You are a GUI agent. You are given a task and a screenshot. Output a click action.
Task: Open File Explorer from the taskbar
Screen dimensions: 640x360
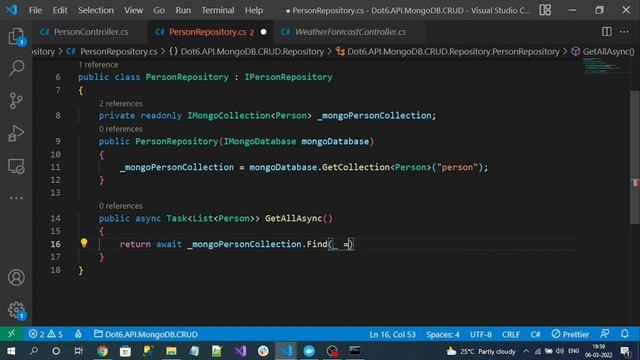pyautogui.click(x=171, y=351)
